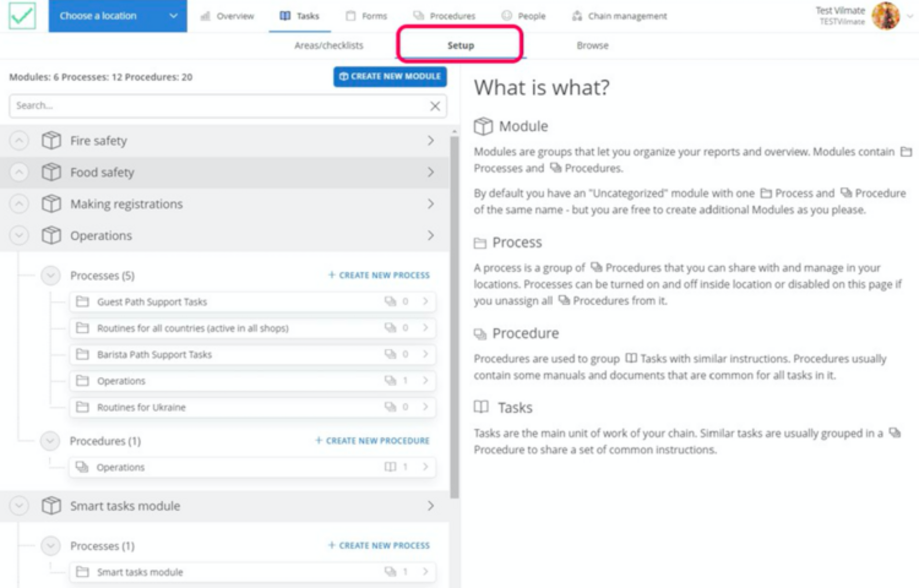Viewport: 919px width, 588px height.
Task: Click the Create New Module button
Action: tap(390, 77)
